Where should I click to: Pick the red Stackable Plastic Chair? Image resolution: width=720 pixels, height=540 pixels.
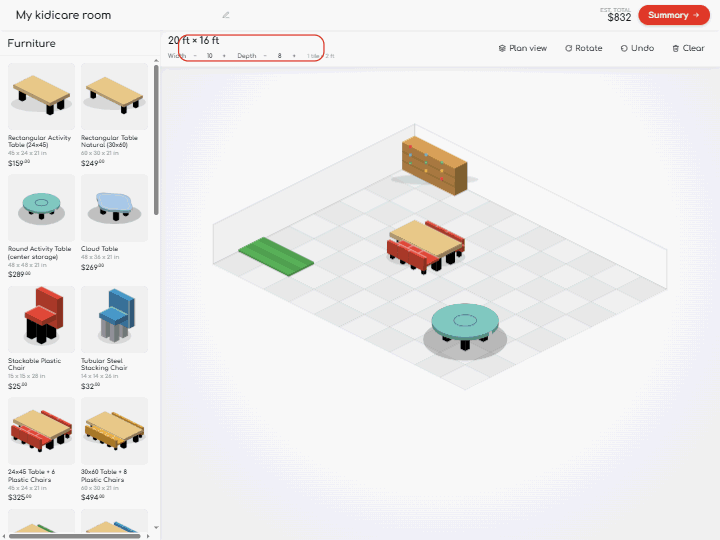click(41, 319)
